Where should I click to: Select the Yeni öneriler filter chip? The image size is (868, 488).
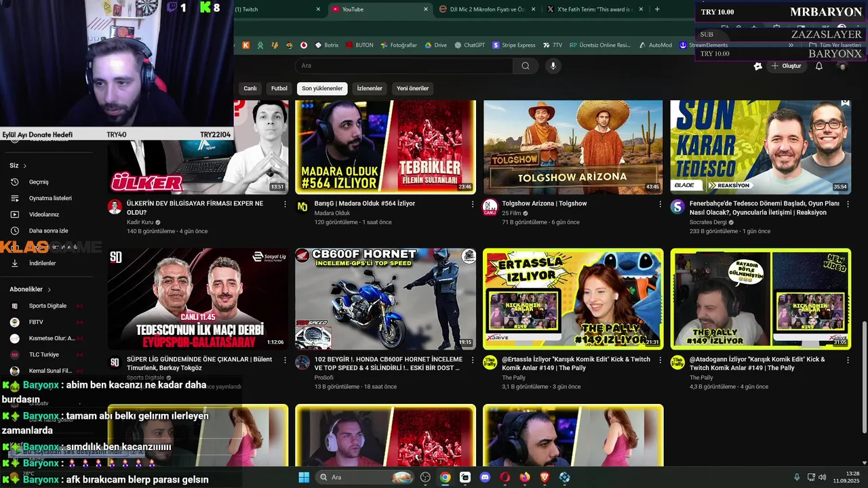pyautogui.click(x=413, y=89)
